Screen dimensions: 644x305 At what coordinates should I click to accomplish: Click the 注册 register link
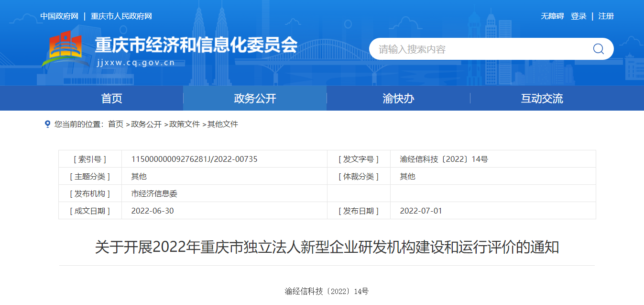[x=606, y=16]
